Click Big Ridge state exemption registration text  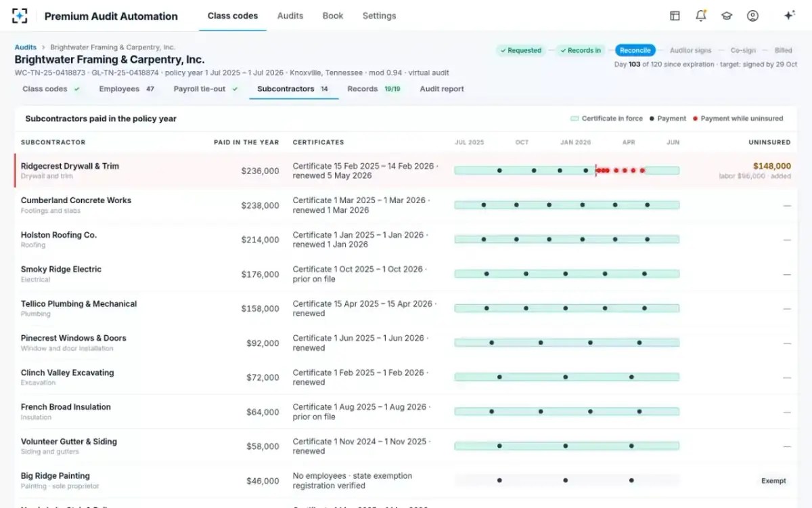coord(352,481)
